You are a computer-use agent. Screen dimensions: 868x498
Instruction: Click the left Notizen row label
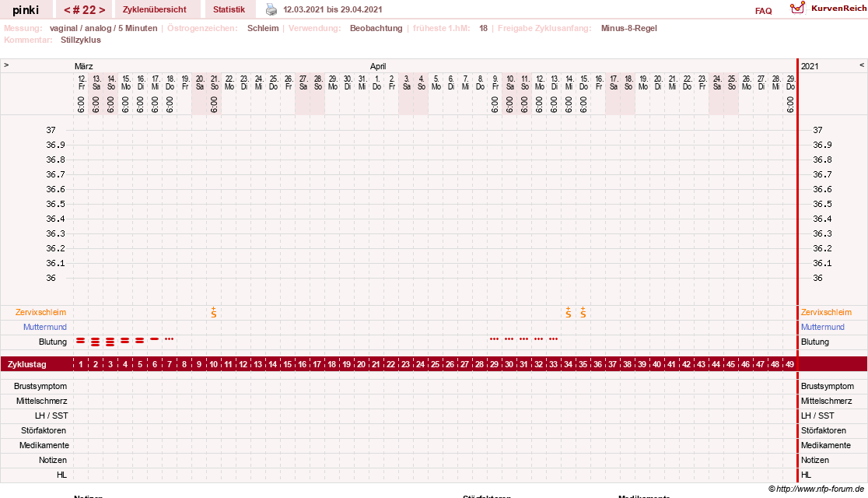point(53,460)
